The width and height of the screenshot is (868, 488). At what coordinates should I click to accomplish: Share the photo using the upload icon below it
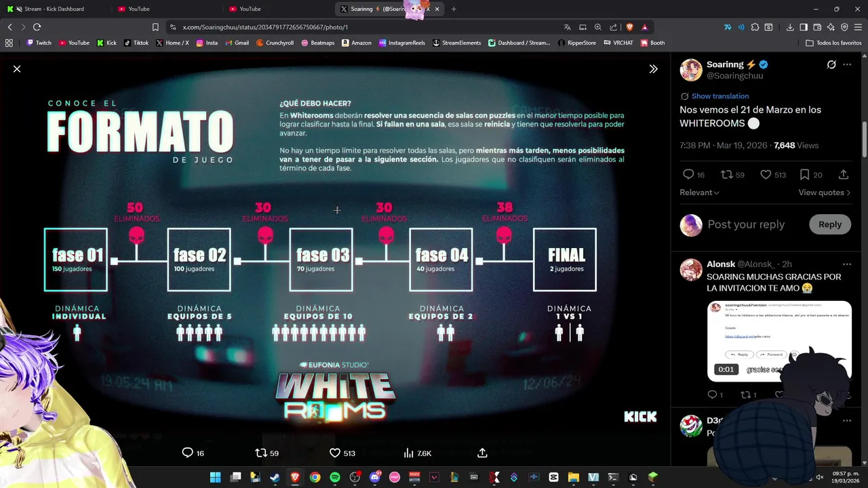point(482,453)
